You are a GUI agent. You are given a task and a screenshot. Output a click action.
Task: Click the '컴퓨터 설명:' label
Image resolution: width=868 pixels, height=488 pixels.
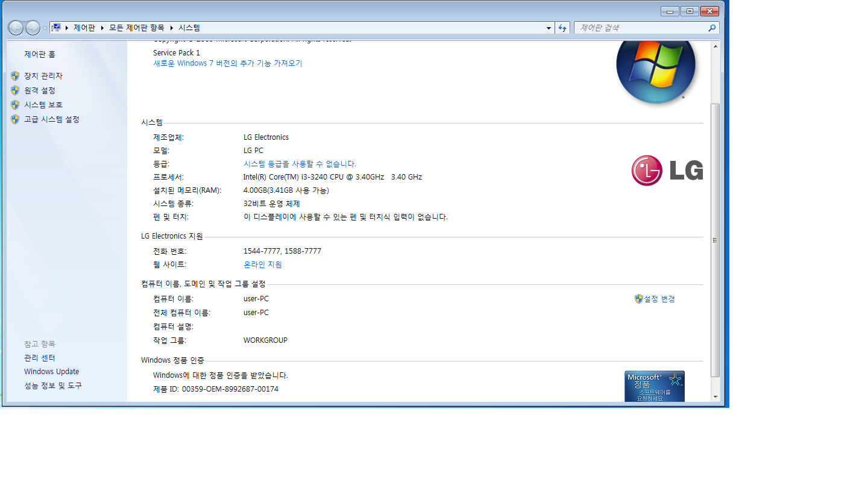pyautogui.click(x=174, y=327)
